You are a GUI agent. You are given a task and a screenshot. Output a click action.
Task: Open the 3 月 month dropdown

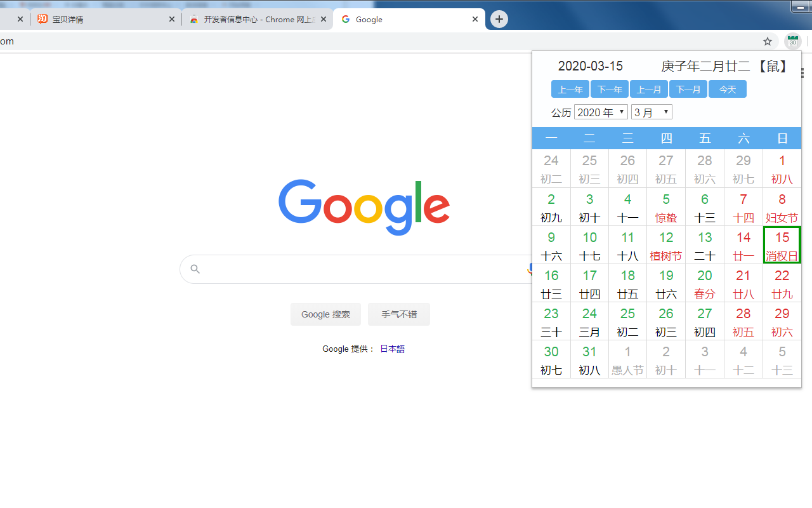point(652,112)
